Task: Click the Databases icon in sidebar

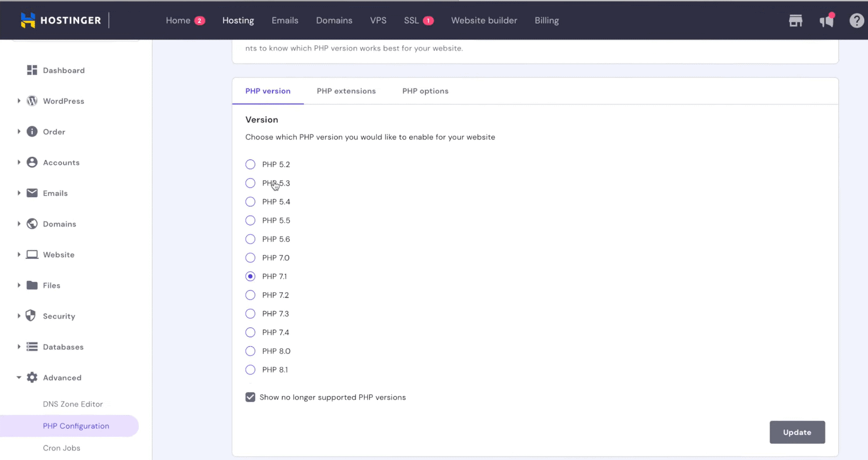Action: click(x=32, y=347)
